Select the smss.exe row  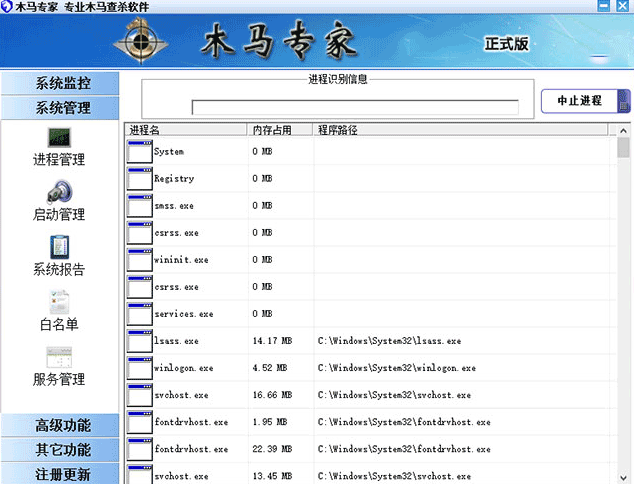[371, 205]
